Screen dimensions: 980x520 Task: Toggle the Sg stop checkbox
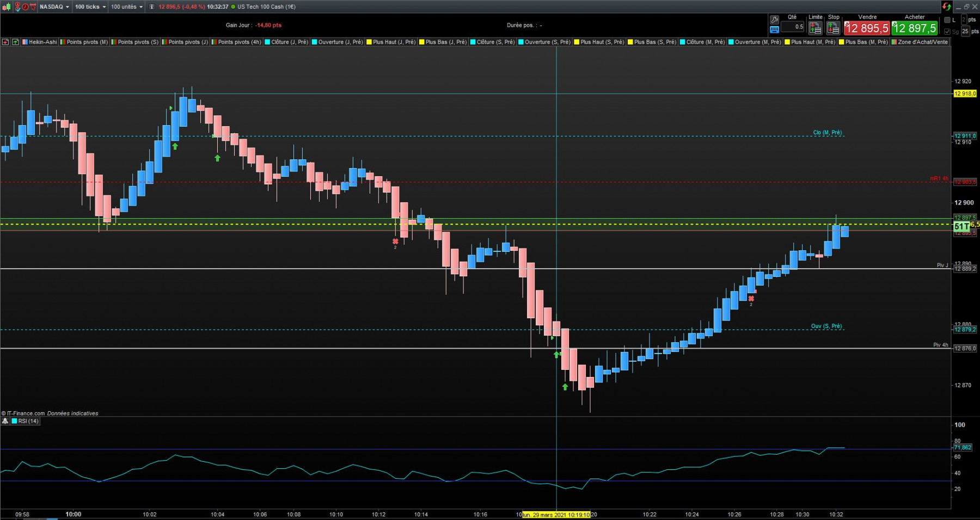(947, 32)
